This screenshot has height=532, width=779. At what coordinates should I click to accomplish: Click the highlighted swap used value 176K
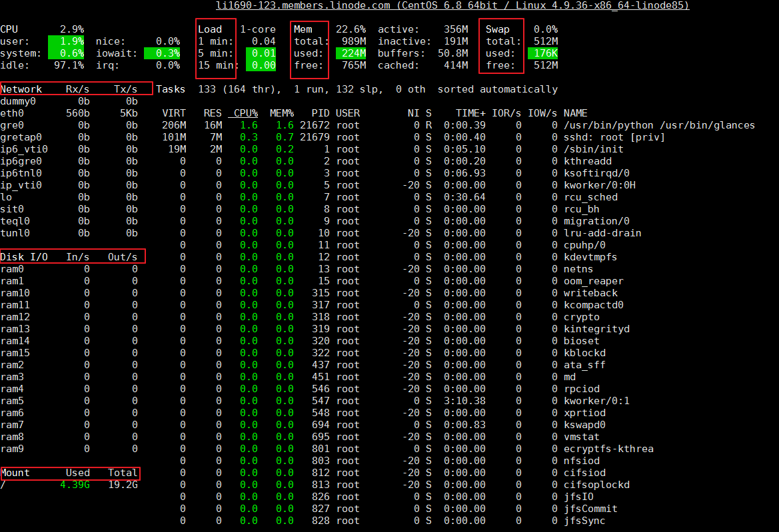[542, 53]
